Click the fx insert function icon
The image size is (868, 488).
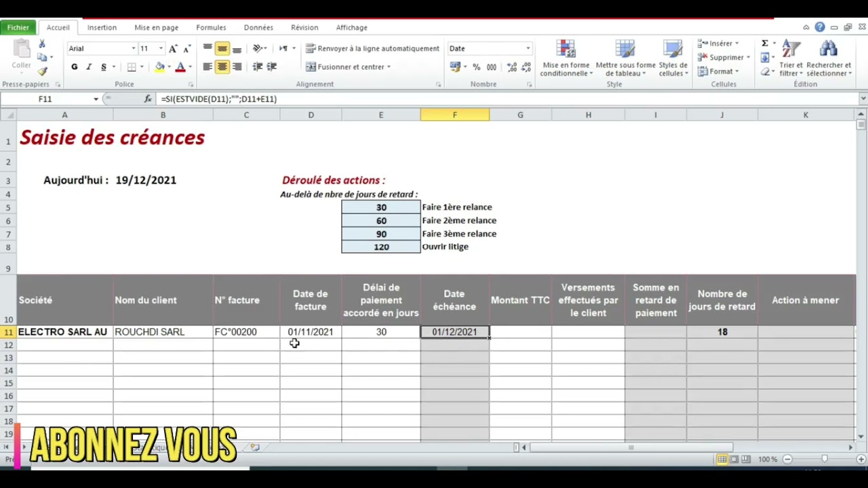tap(148, 99)
